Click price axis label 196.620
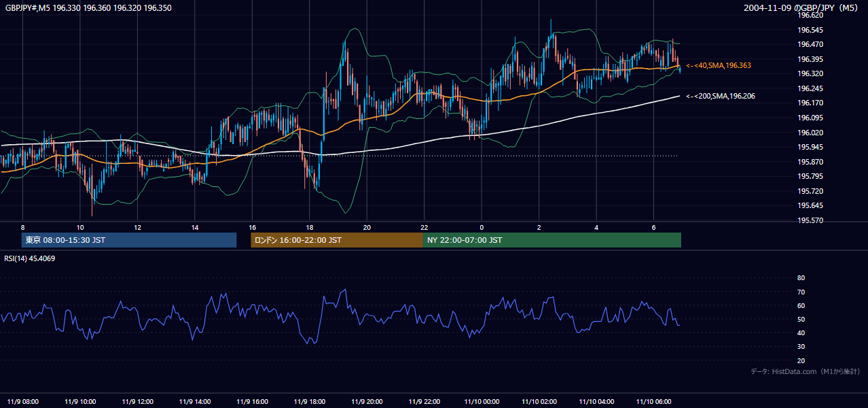This screenshot has width=868, height=408. click(x=810, y=15)
